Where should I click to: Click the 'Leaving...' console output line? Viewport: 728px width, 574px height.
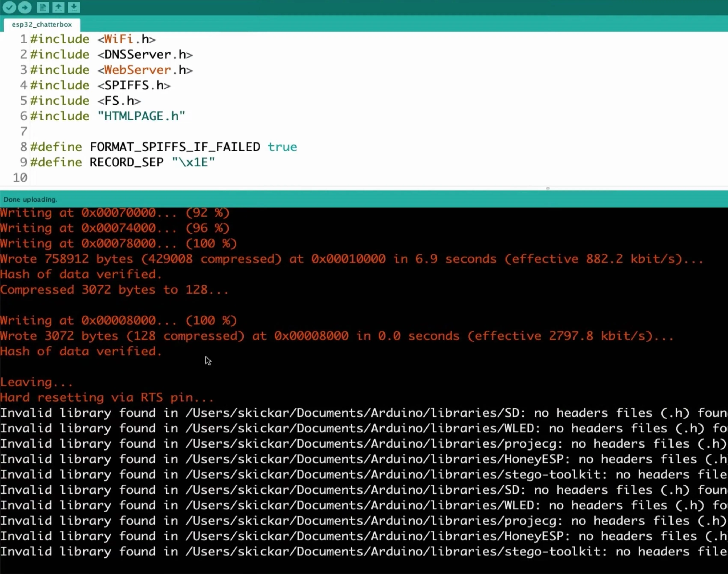36,382
